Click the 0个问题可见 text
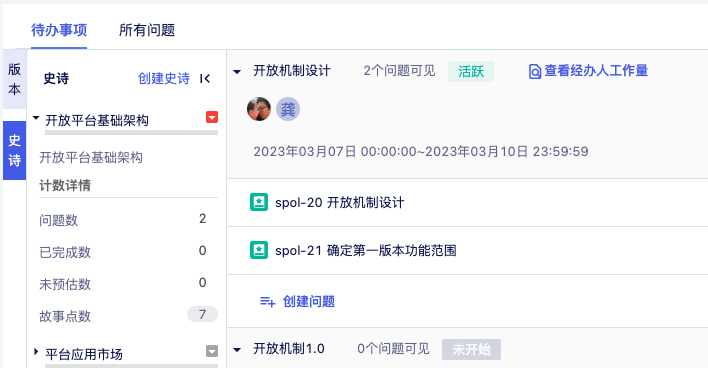Screen dimensions: 708x368 coord(393,349)
